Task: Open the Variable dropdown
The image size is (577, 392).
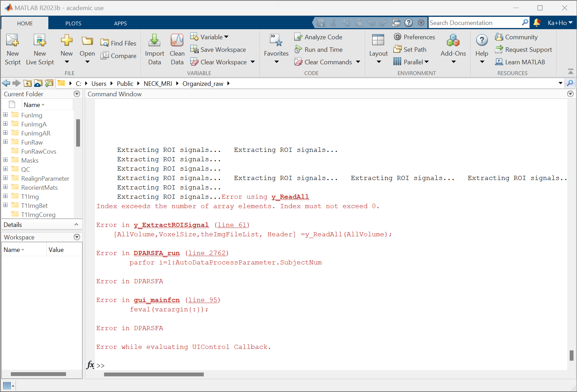Action: (209, 37)
